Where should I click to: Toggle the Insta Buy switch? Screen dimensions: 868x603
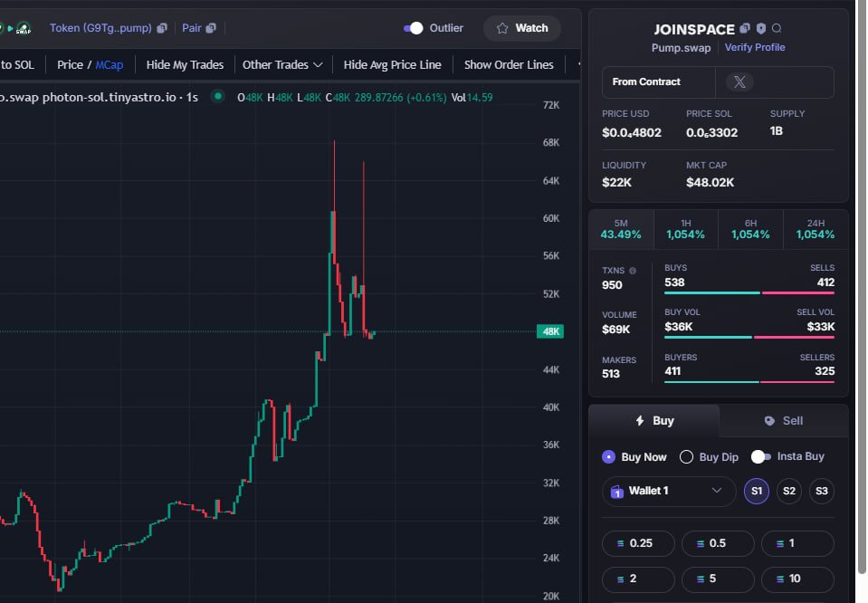click(760, 457)
